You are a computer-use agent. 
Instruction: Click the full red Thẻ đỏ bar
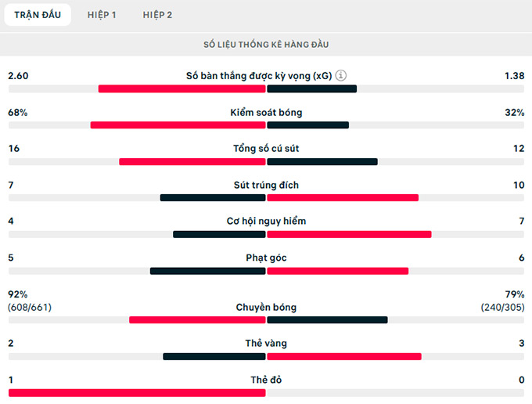click(x=137, y=392)
